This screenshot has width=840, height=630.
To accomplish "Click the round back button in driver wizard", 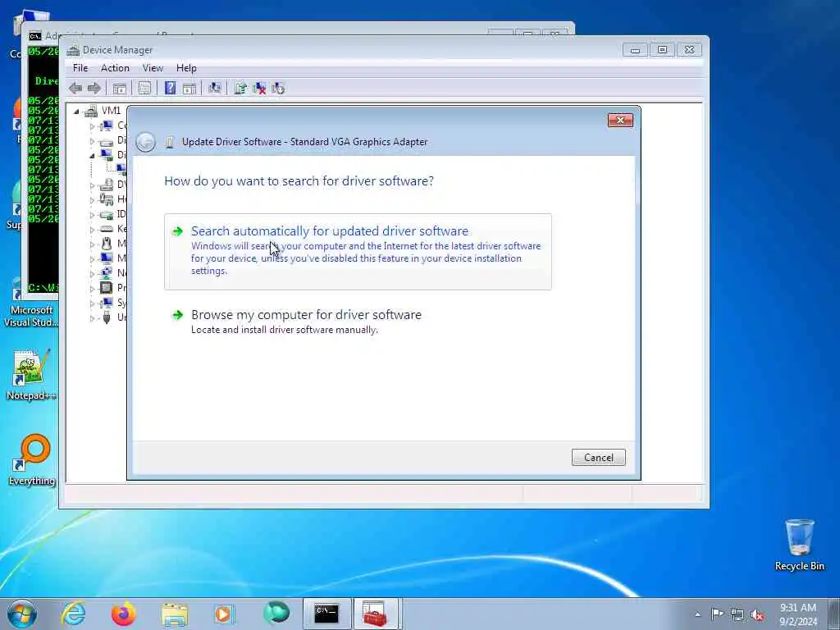I will (x=145, y=142).
